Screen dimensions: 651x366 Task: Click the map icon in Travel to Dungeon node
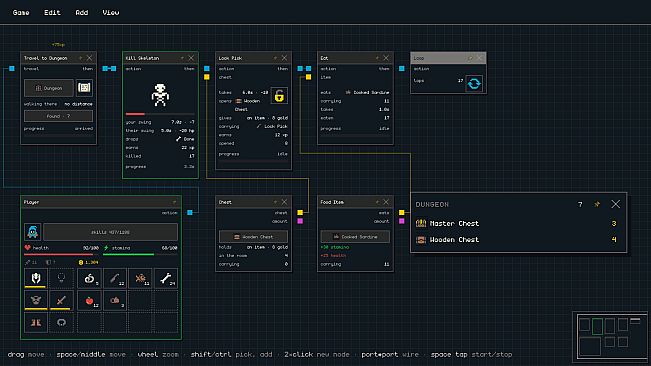point(84,88)
